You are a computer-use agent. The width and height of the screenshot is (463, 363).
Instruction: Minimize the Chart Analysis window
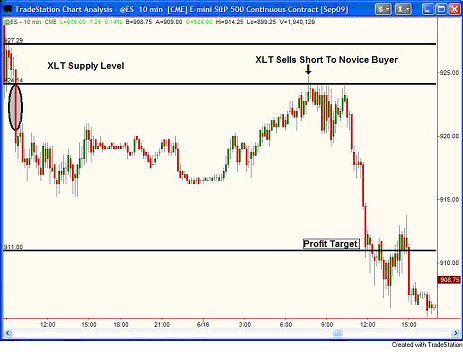428,9
